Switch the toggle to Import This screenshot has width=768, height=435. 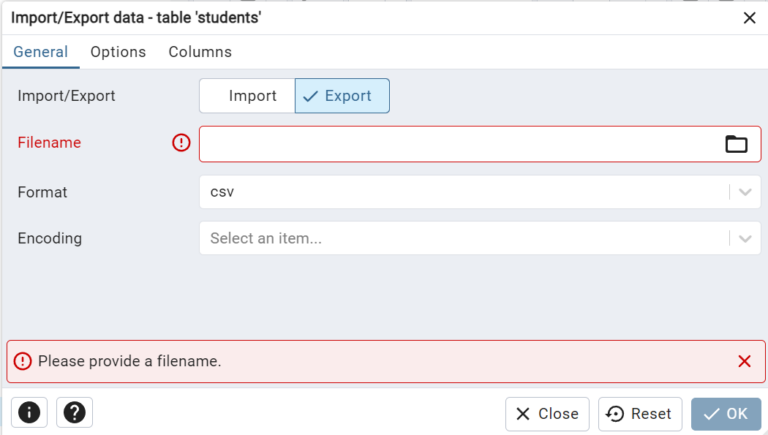(248, 96)
